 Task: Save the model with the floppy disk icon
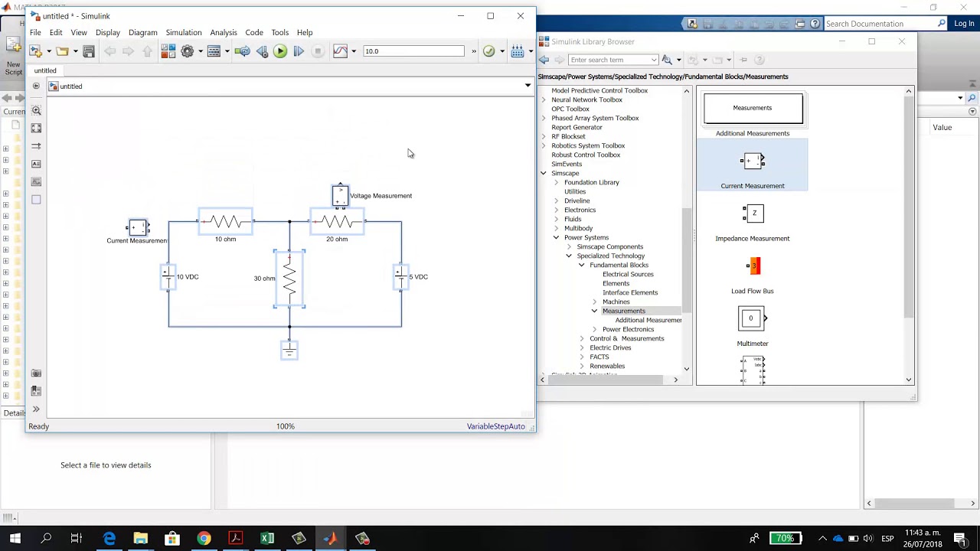[89, 51]
